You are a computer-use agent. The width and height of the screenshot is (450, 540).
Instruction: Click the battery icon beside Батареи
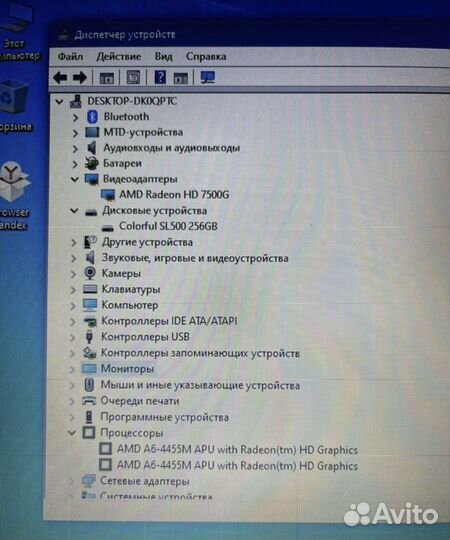(92, 163)
